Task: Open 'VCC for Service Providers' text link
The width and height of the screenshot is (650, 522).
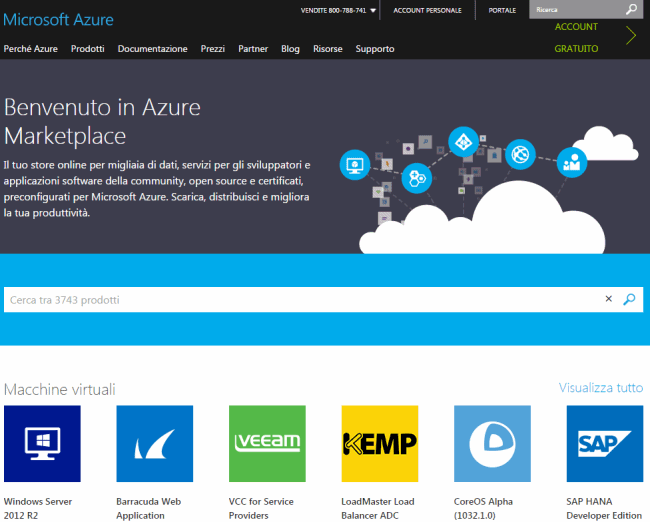Action: point(261,508)
